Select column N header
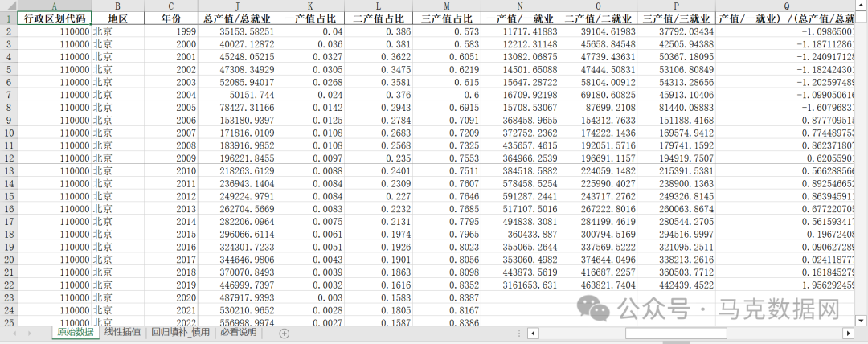Viewport: 868px width, 344px height. [520, 6]
